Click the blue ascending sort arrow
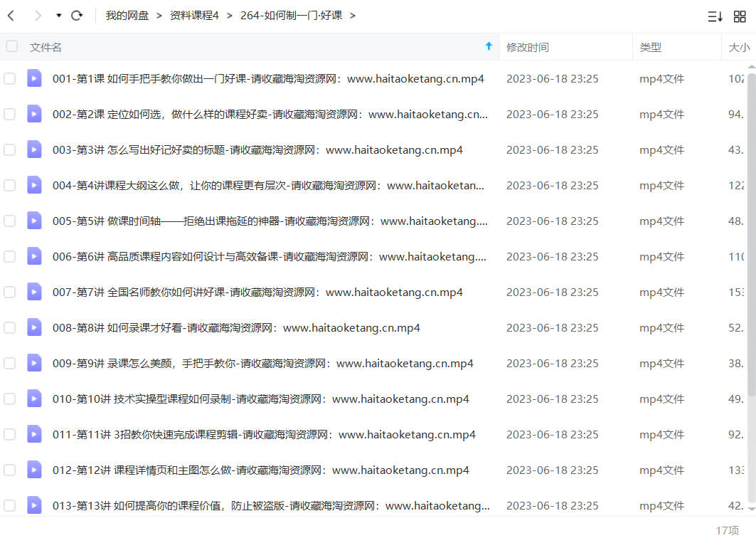The height and width of the screenshot is (543, 756). 489,46
